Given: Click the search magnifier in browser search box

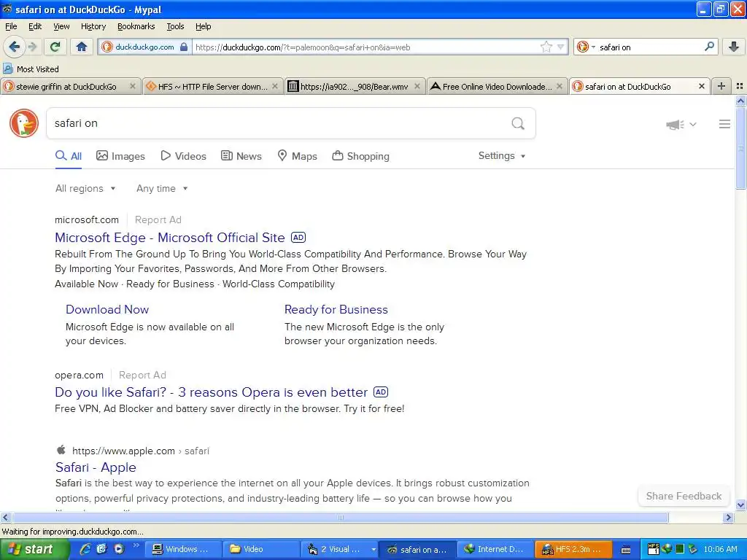Looking at the screenshot, I should [709, 47].
